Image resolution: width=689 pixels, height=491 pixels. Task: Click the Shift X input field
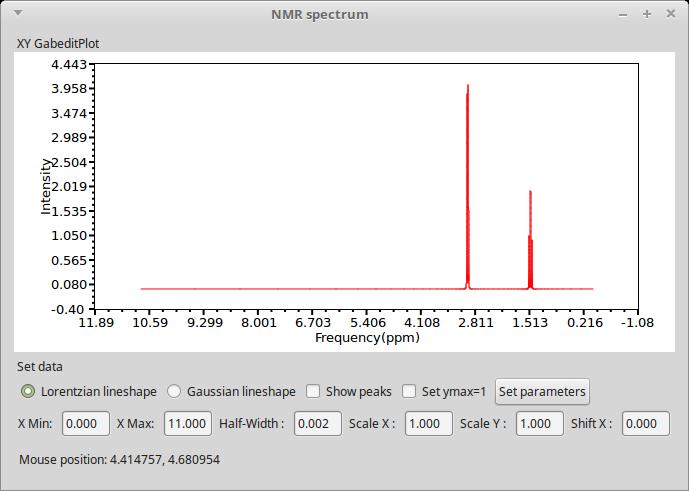point(645,423)
